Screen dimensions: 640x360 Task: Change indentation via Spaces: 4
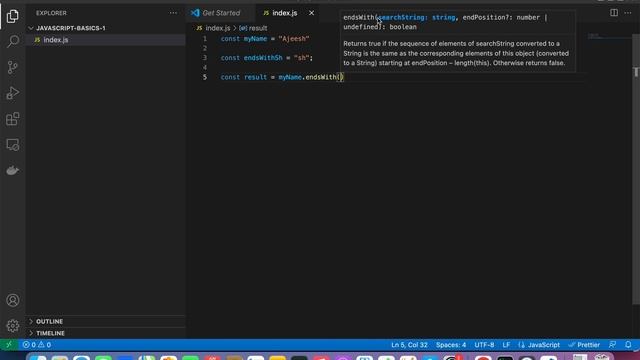[451, 345]
